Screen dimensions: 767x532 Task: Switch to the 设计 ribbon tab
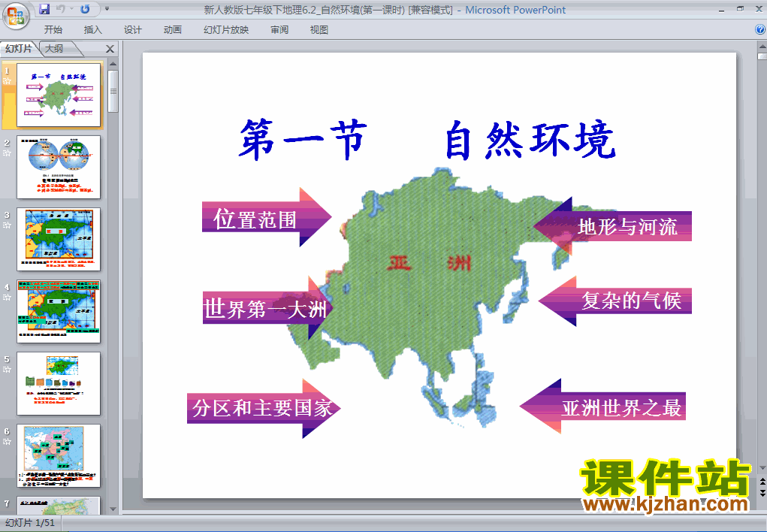(132, 30)
